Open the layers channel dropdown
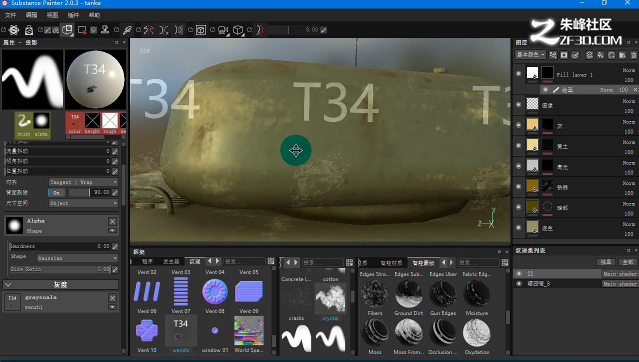The width and height of the screenshot is (639, 362). [531, 55]
